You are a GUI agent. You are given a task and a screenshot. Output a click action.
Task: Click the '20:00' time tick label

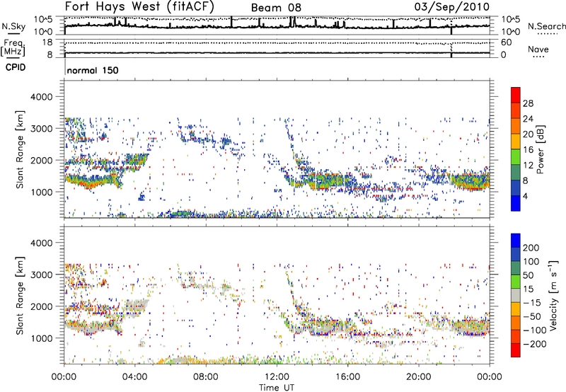419,377
